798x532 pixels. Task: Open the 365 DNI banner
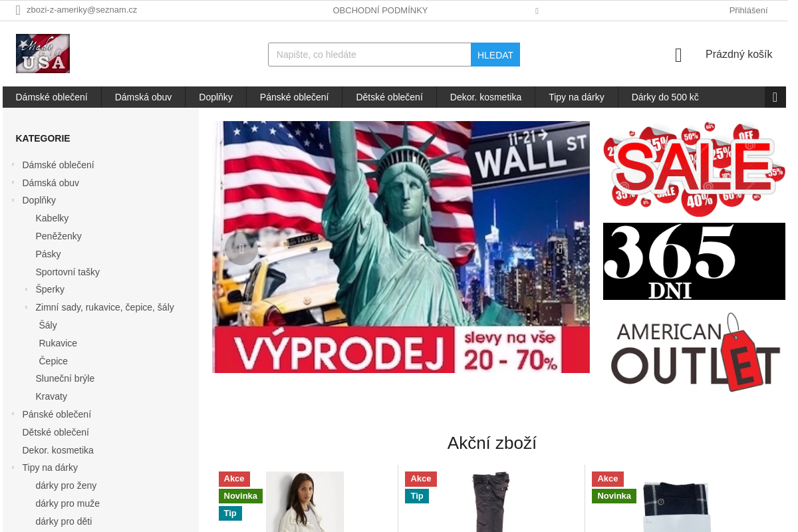click(694, 261)
